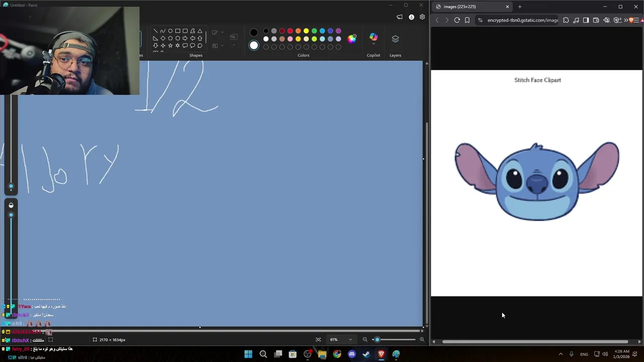Close the images (225×225) browser tab
This screenshot has width=644, height=362.
pyautogui.click(x=507, y=7)
